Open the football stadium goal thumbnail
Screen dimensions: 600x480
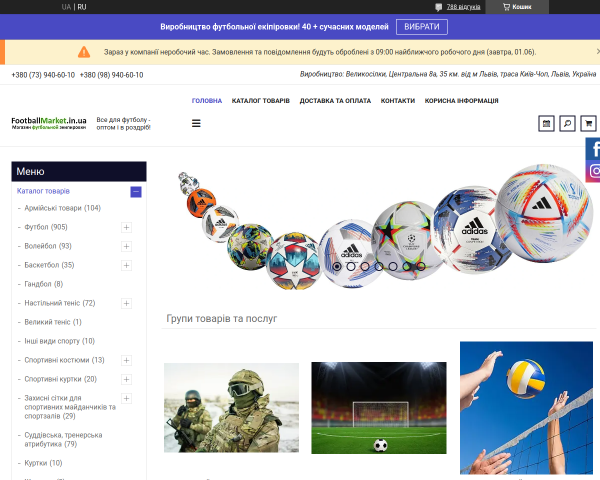379,408
